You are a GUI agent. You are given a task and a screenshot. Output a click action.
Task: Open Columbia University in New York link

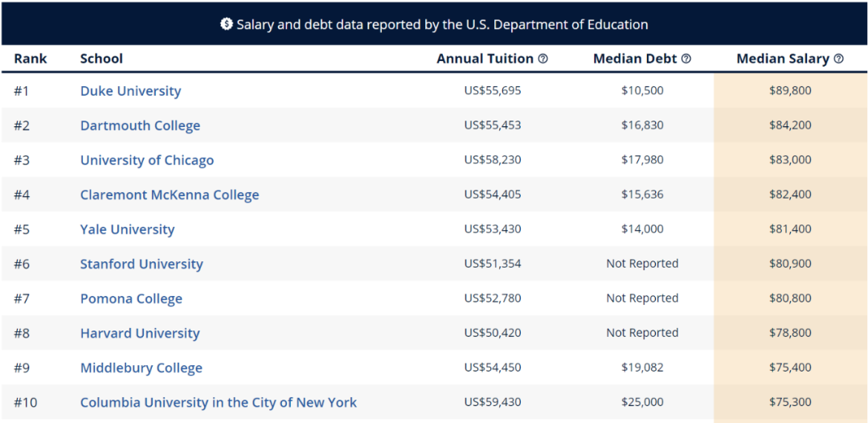[219, 403]
